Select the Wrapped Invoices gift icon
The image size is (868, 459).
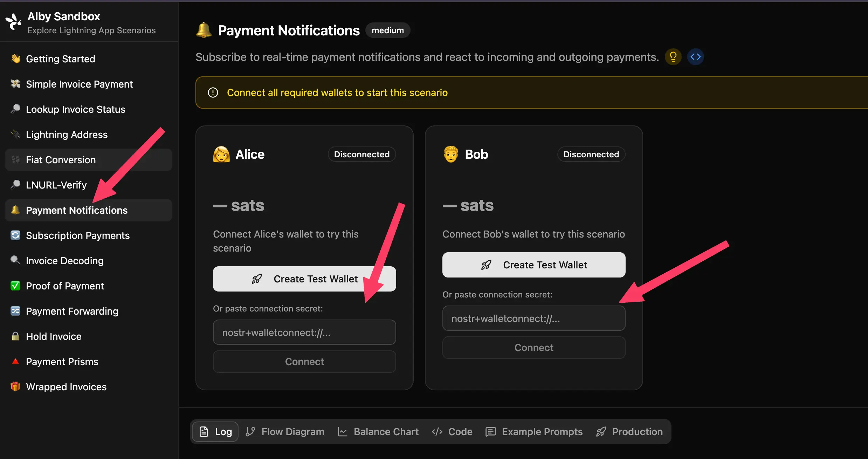pos(15,386)
